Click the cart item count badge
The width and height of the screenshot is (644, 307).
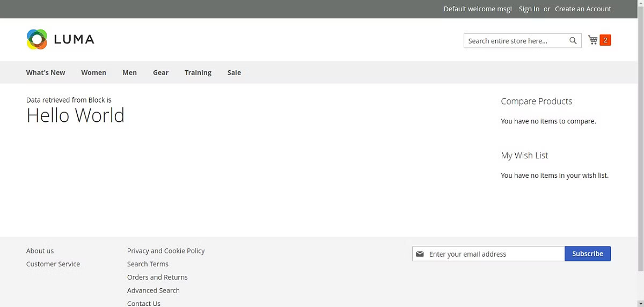click(x=605, y=40)
